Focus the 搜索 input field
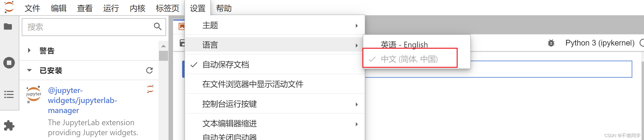This screenshot has height=140, width=644. point(88,27)
